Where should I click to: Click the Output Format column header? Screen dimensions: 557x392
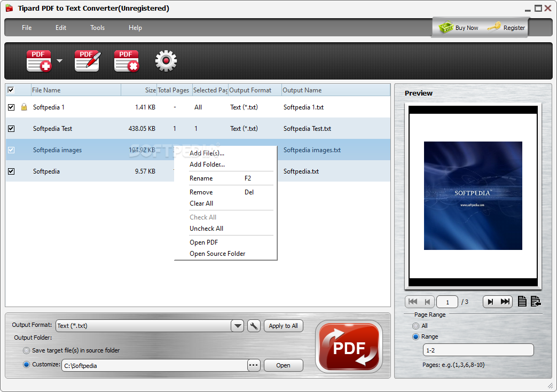tap(255, 90)
